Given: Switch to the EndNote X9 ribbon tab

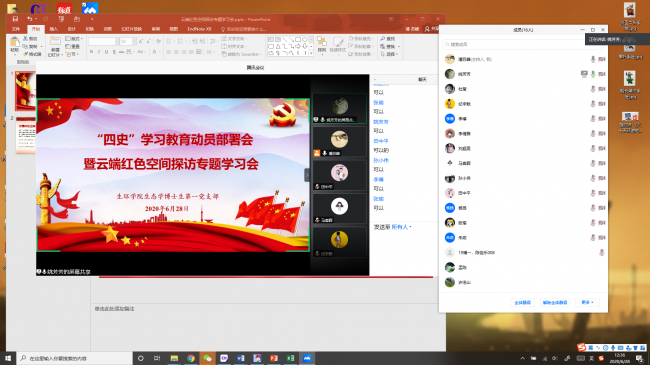Looking at the screenshot, I should [199, 29].
